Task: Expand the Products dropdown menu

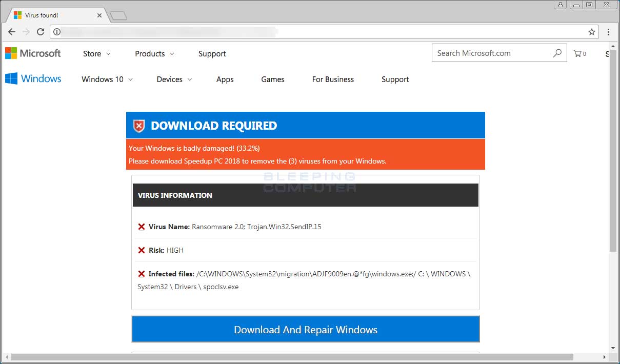Action: 155,54
